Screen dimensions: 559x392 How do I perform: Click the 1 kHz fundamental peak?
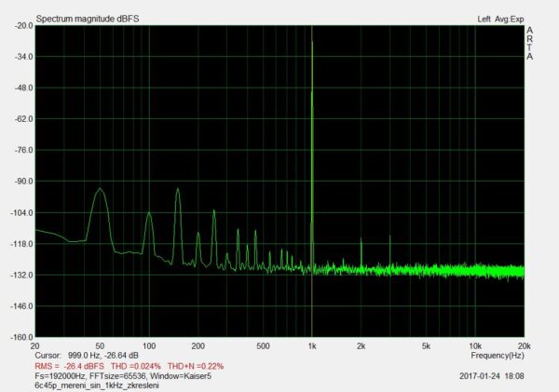point(312,42)
